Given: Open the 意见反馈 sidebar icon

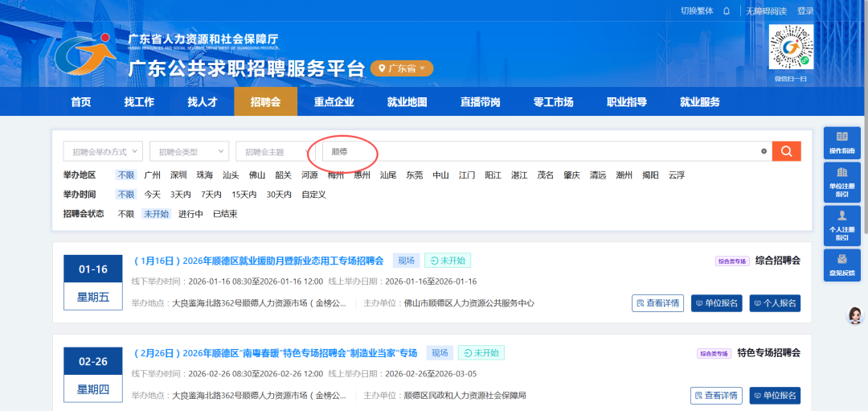Looking at the screenshot, I should pyautogui.click(x=841, y=265).
